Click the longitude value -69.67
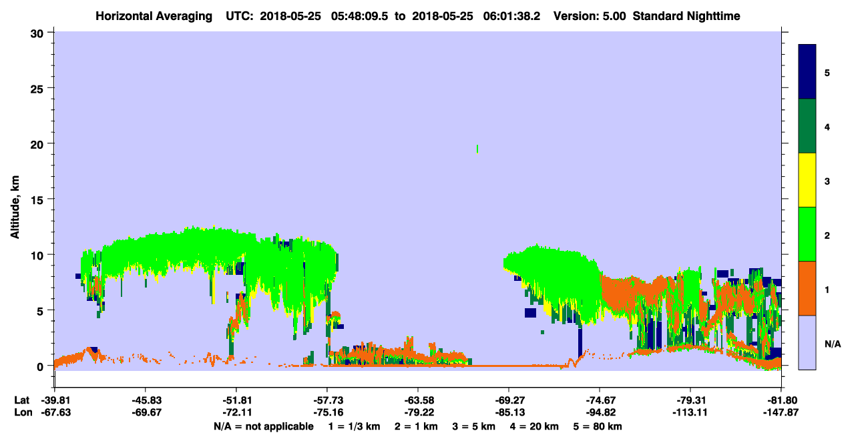 point(146,412)
